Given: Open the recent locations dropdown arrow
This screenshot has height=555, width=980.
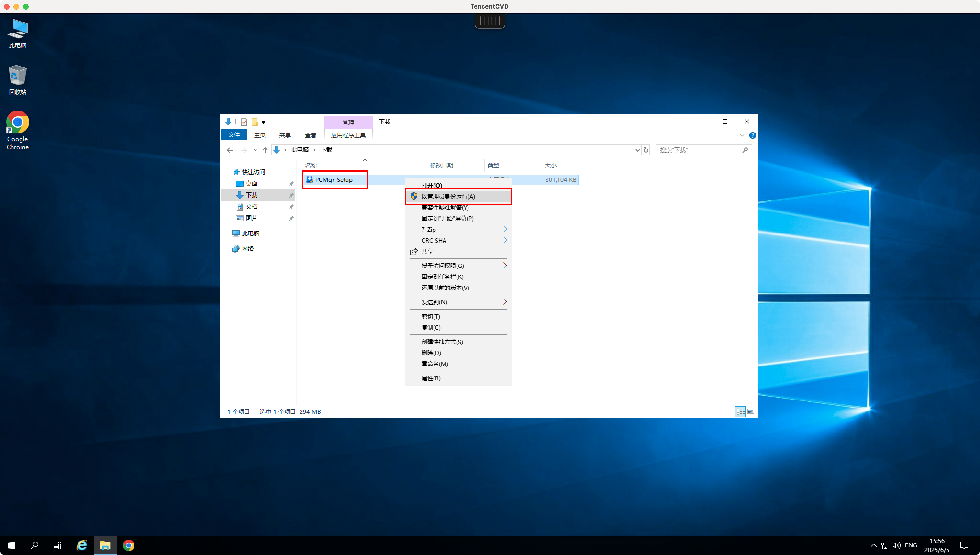Looking at the screenshot, I should (255, 150).
